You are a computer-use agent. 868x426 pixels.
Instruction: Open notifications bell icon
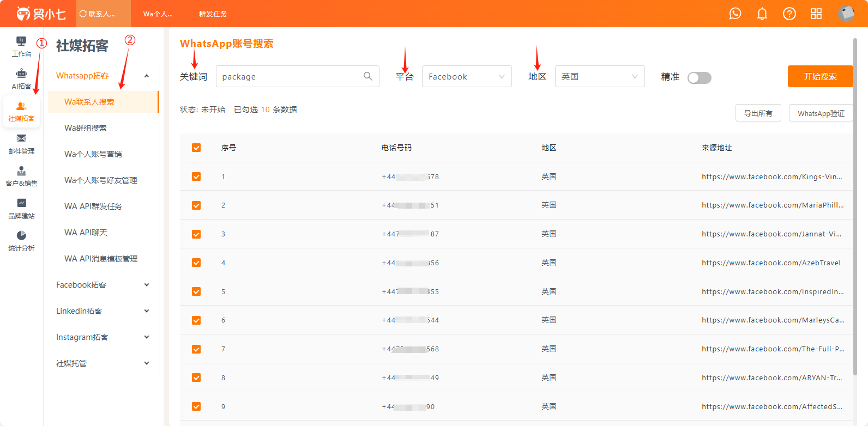762,14
